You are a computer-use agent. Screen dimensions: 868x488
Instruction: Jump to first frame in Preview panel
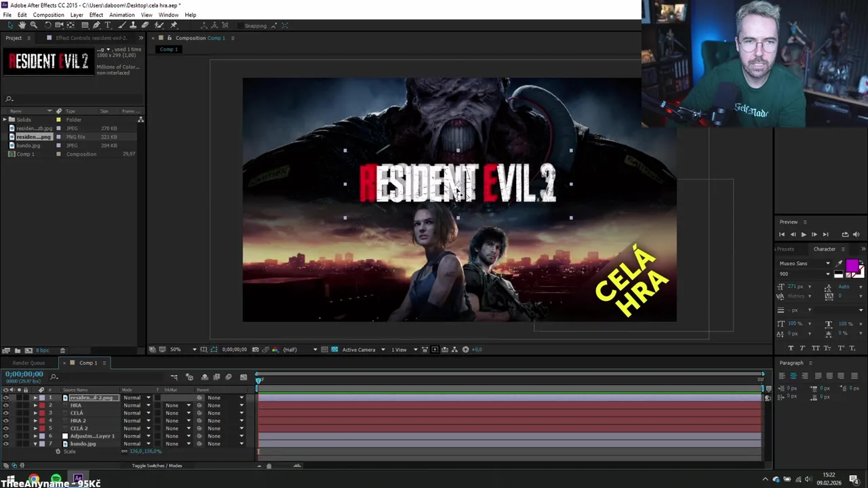[782, 235]
